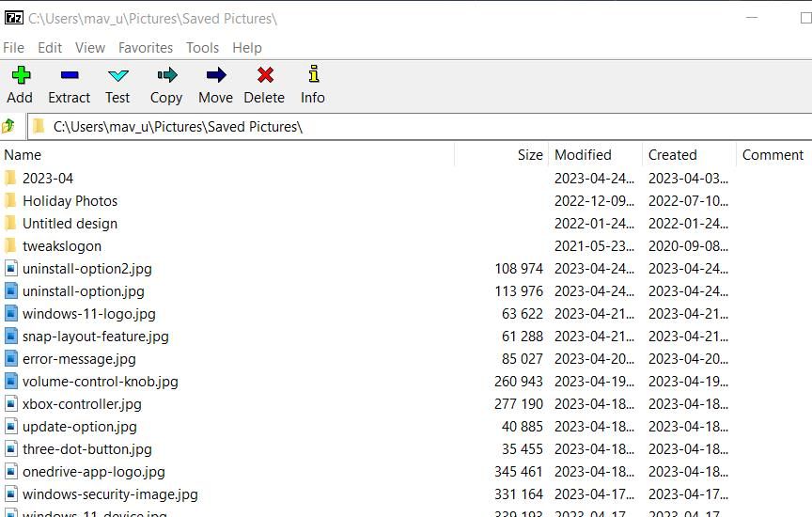
Task: Select the file name xbox-controller.jpg
Action: 82,404
